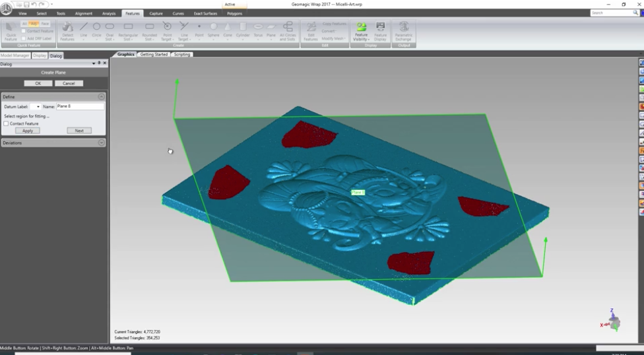Select the Rectangular Slot tool
Image resolution: width=644 pixels, height=355 pixels.
128,31
